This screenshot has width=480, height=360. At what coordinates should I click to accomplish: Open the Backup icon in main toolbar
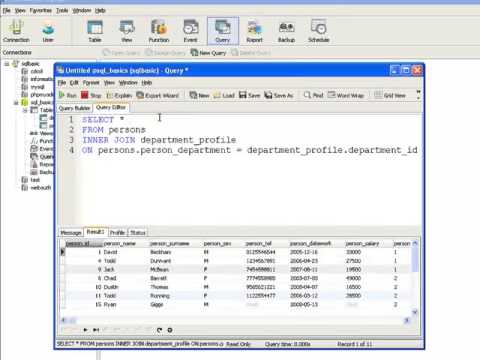(286, 31)
